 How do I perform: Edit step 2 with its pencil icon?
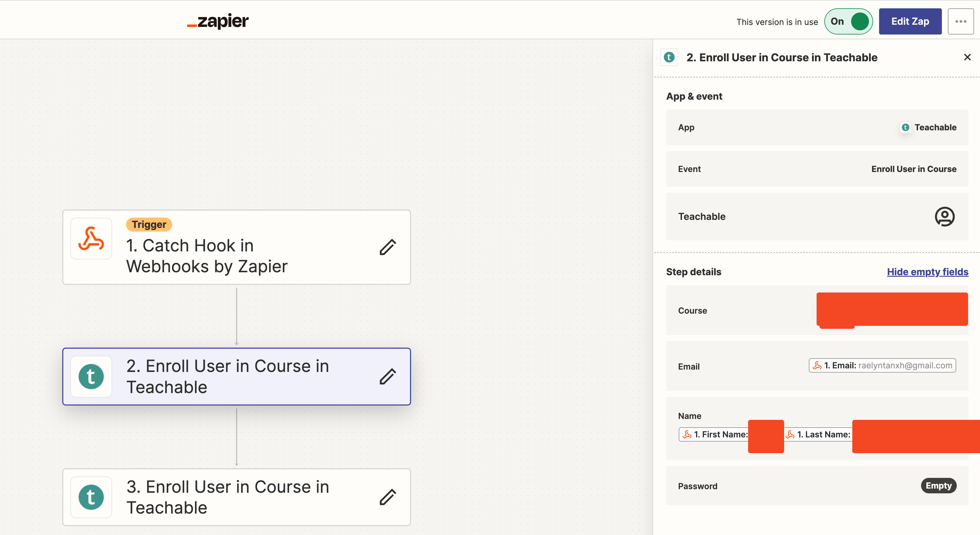[388, 376]
